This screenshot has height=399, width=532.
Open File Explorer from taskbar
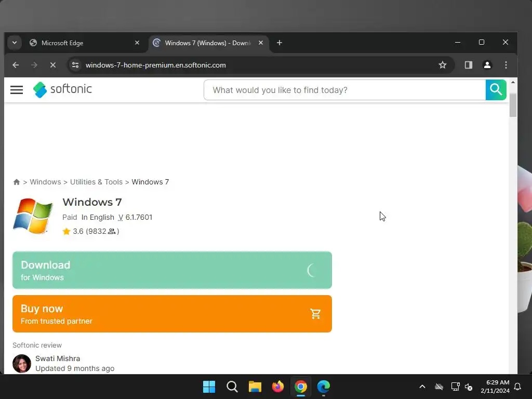(x=255, y=387)
